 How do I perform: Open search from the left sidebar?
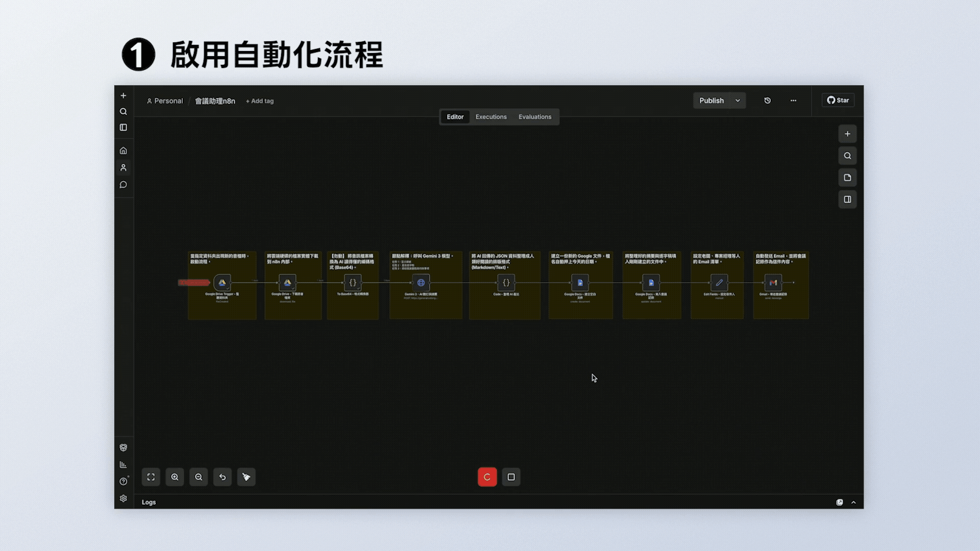pos(123,111)
